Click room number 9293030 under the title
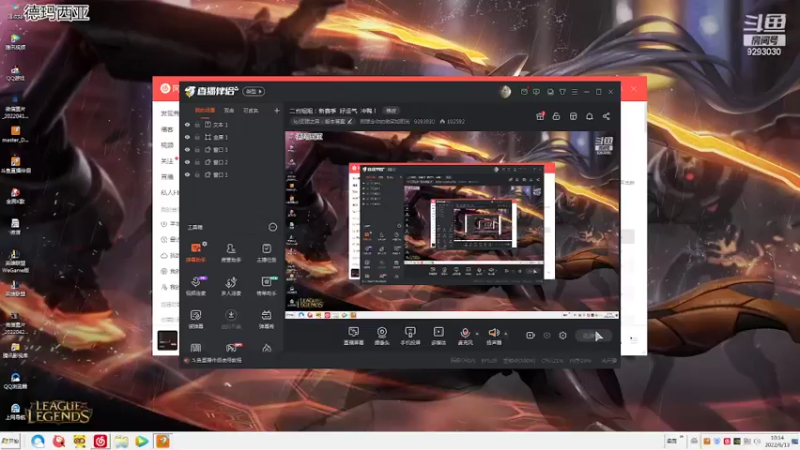 click(424, 121)
